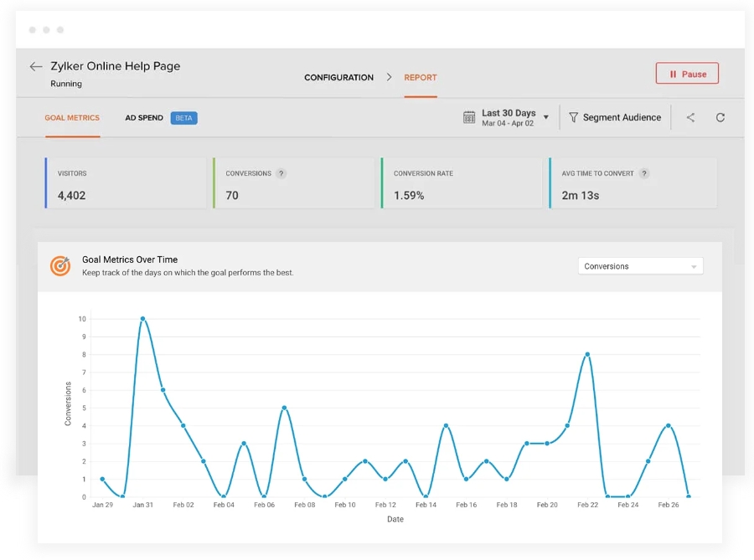Click the Jan 31 peak data point
The width and height of the screenshot is (754, 560).
(142, 319)
